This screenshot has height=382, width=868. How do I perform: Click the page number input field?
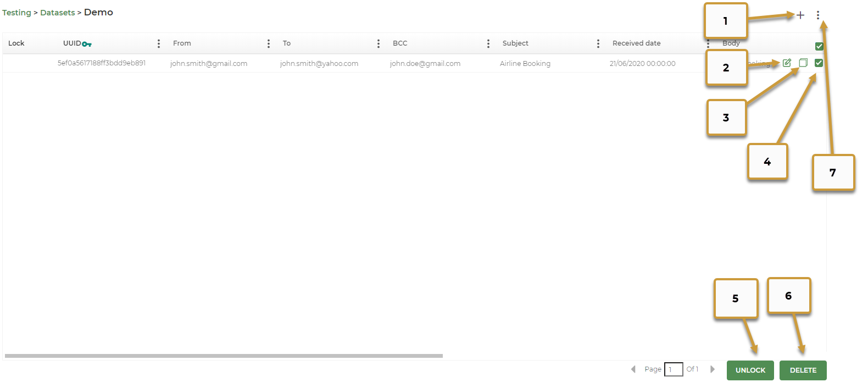(674, 369)
